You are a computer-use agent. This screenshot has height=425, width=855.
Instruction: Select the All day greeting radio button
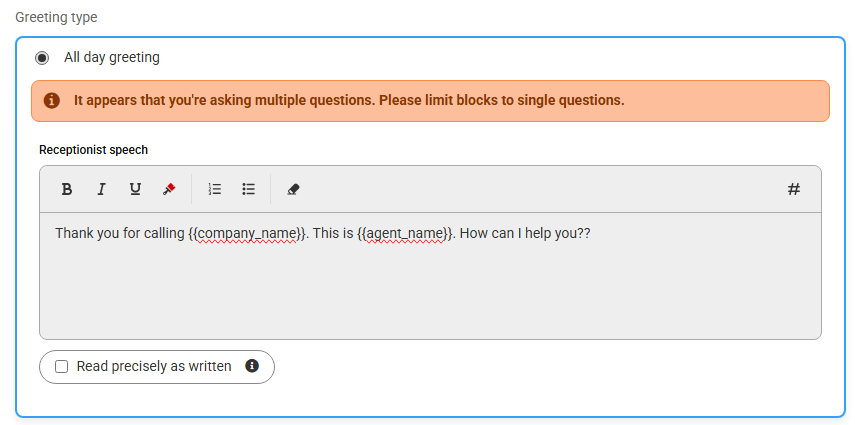42,57
